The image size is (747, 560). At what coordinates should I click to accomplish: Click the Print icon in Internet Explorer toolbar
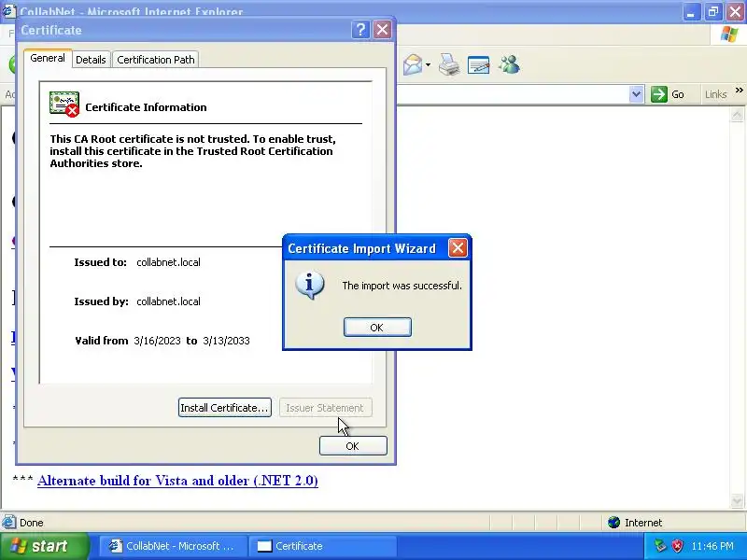click(x=449, y=64)
